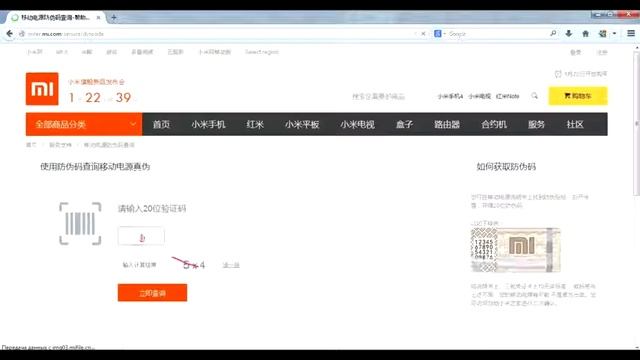Click the login link at top right
This screenshot has width=640, height=360.
(x=576, y=52)
